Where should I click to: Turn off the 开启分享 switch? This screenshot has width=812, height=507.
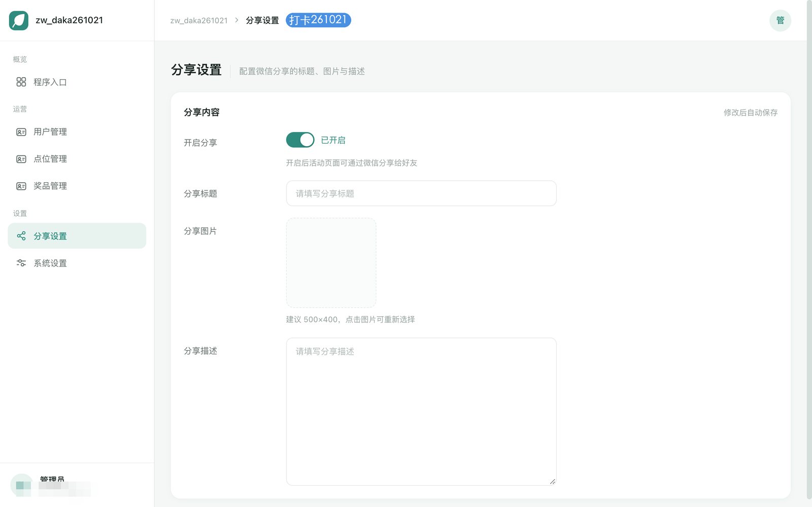tap(300, 140)
